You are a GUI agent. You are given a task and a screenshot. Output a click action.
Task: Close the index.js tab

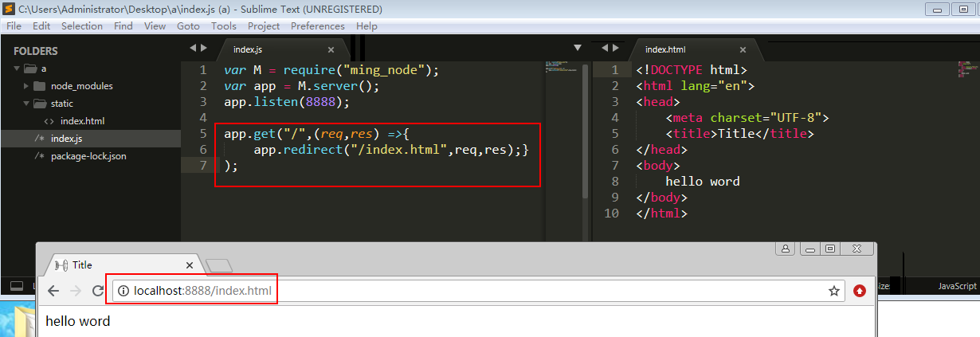click(x=331, y=49)
